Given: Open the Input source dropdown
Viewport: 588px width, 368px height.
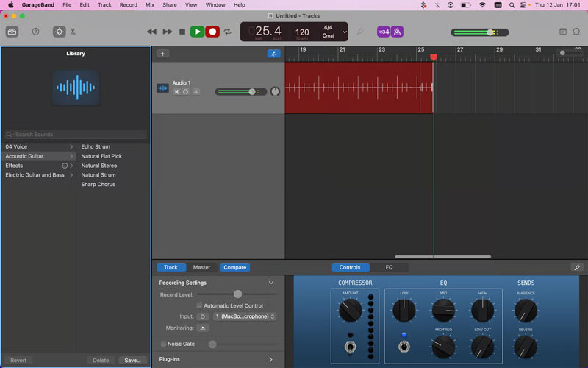Looking at the screenshot, I should pyautogui.click(x=245, y=316).
